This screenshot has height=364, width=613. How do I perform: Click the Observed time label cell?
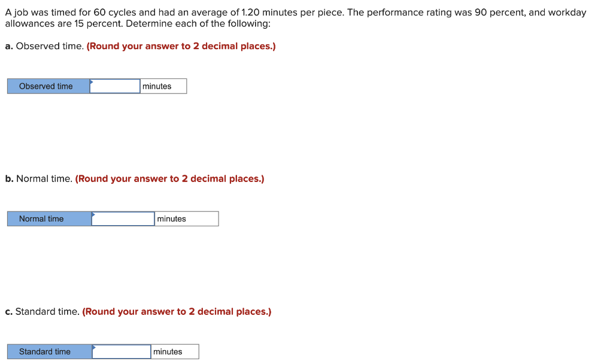click(47, 86)
